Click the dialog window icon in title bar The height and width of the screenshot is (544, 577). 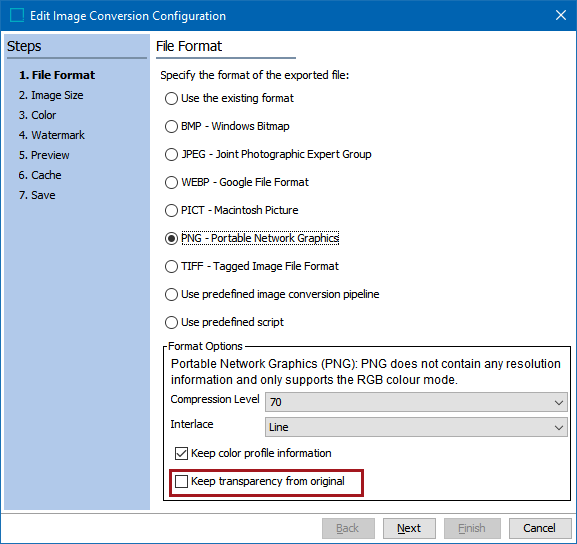point(17,15)
